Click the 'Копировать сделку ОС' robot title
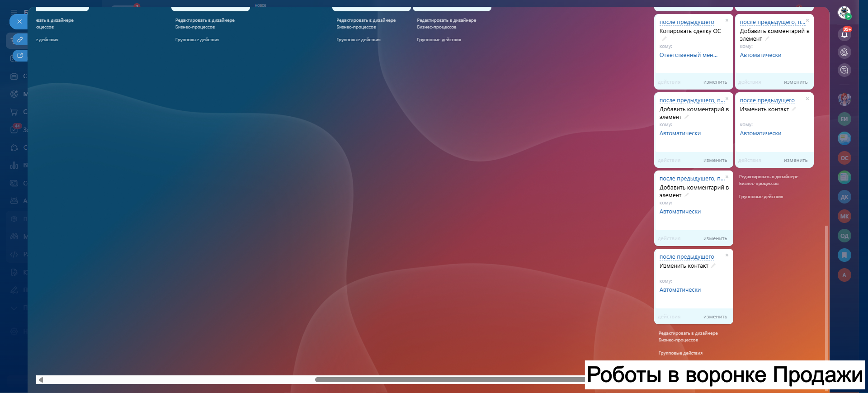Image resolution: width=868 pixels, height=393 pixels. [690, 31]
